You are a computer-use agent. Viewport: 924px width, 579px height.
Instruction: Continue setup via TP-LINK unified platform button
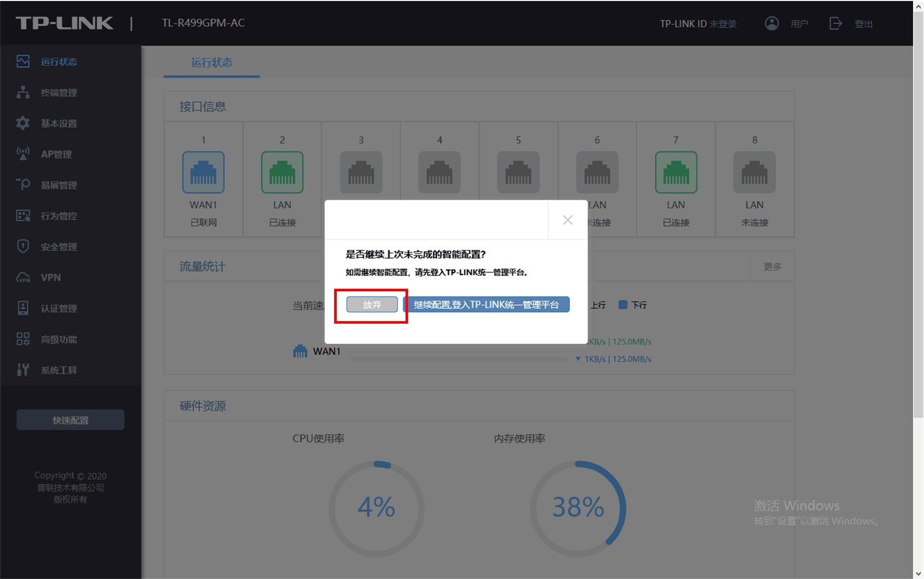488,304
